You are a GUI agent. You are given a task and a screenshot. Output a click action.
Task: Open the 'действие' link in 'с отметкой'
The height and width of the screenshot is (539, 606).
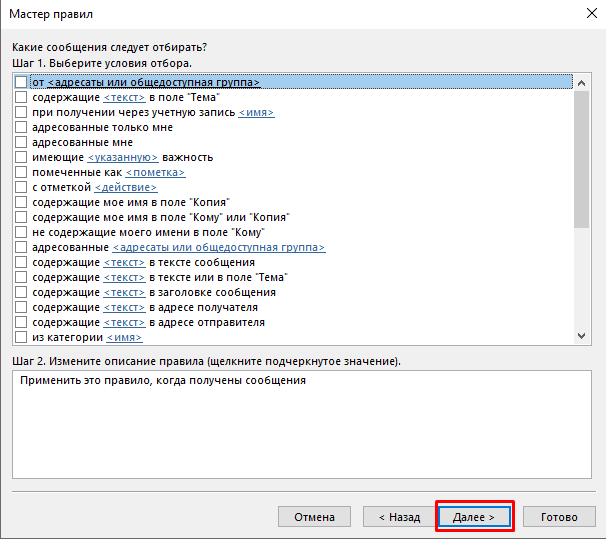point(126,187)
